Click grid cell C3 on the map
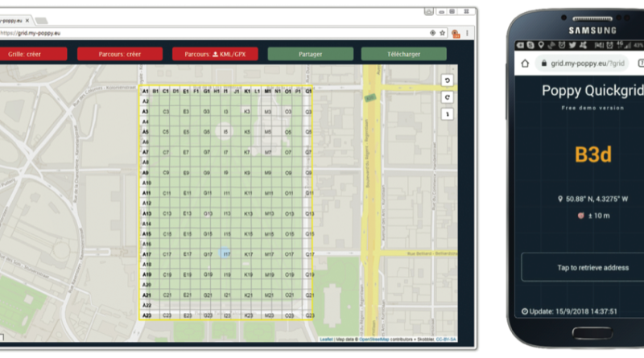Image resolution: width=644 pixels, height=358 pixels. (x=166, y=112)
